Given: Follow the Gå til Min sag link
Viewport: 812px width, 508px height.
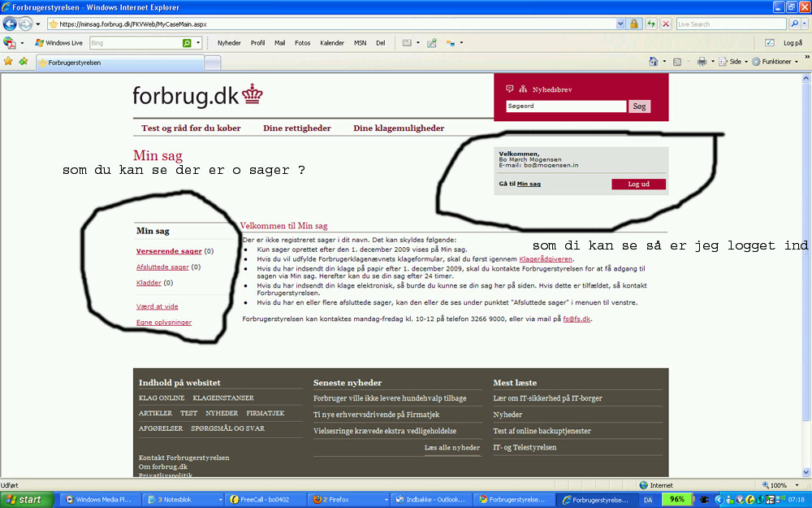Looking at the screenshot, I should (x=529, y=184).
